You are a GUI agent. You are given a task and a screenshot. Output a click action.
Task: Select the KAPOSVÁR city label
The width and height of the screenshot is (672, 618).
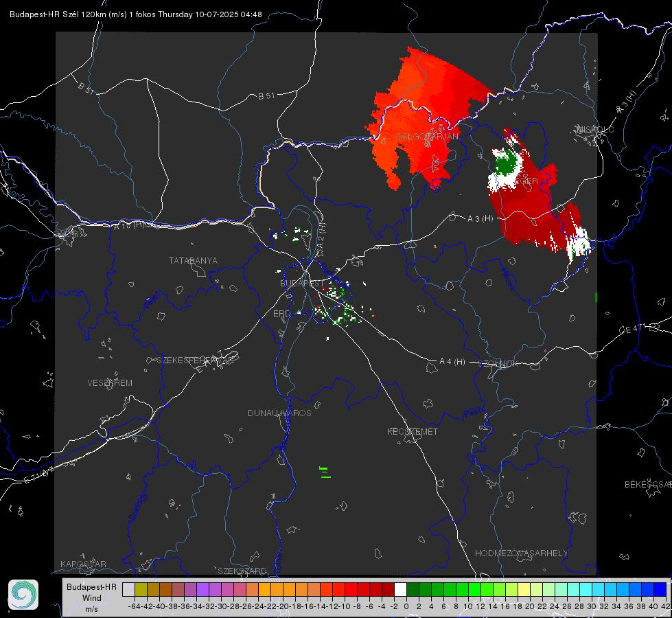point(83,564)
